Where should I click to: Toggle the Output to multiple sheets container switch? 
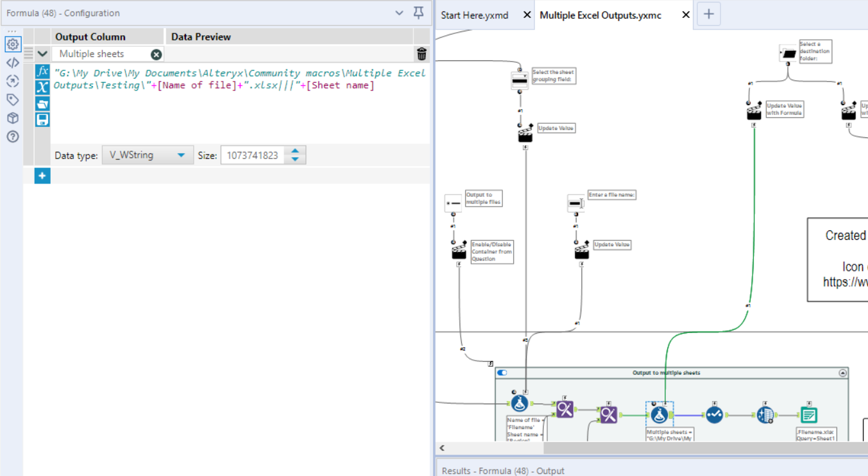[x=502, y=373]
